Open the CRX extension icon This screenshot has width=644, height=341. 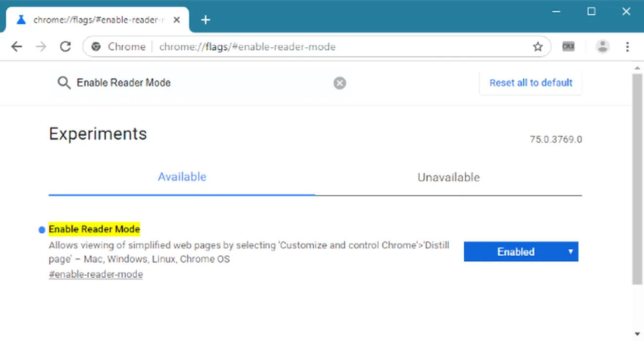point(568,47)
